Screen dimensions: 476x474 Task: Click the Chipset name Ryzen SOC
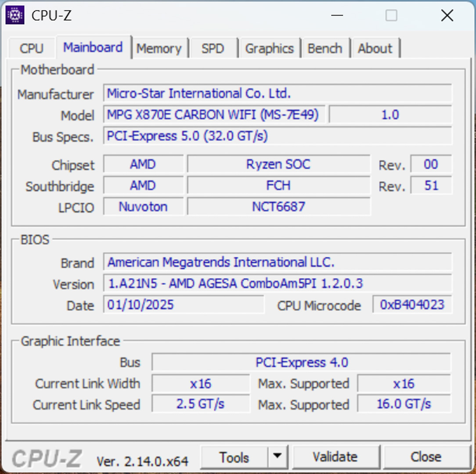pyautogui.click(x=279, y=164)
